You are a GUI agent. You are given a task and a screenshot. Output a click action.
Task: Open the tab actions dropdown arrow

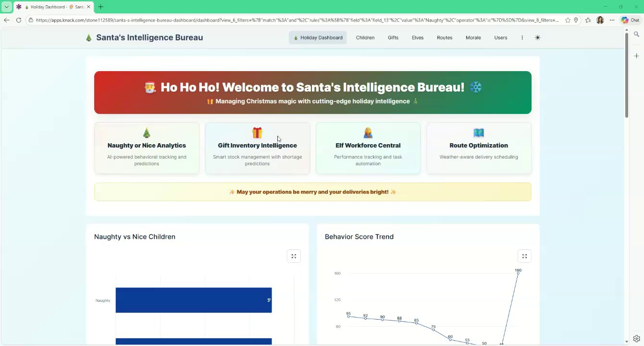pos(7,7)
